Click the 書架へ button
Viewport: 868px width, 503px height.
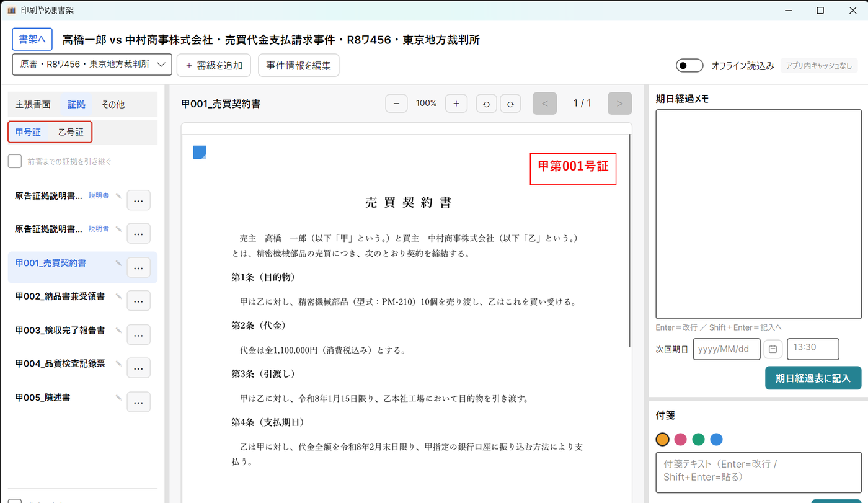(x=32, y=39)
